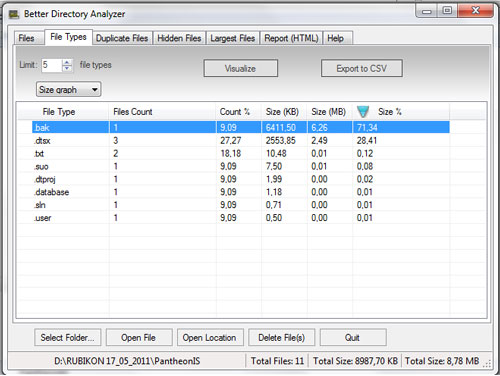Click the 6,26 MB size cell
Viewport: 500px width, 376px height.
tap(319, 127)
